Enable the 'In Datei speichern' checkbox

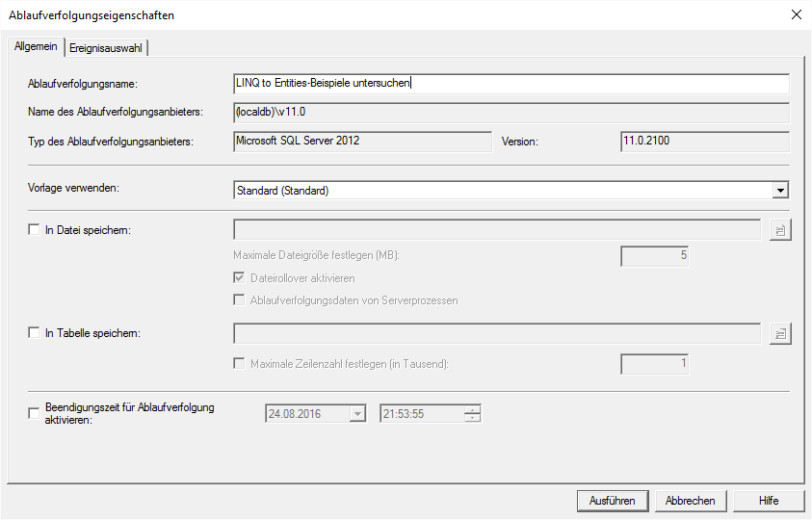(35, 230)
